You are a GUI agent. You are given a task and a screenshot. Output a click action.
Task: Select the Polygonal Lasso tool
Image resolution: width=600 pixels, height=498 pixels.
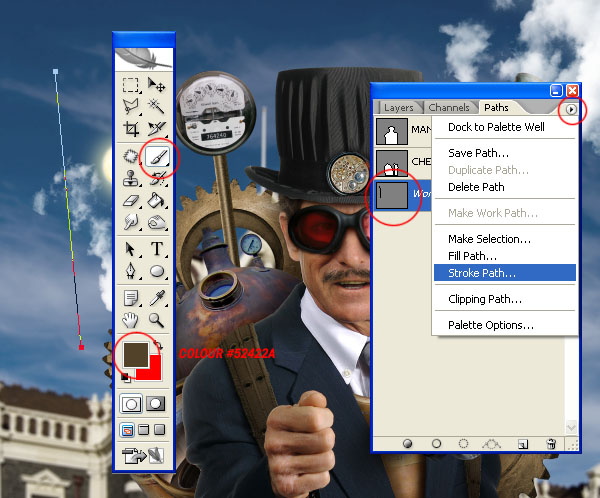point(130,107)
